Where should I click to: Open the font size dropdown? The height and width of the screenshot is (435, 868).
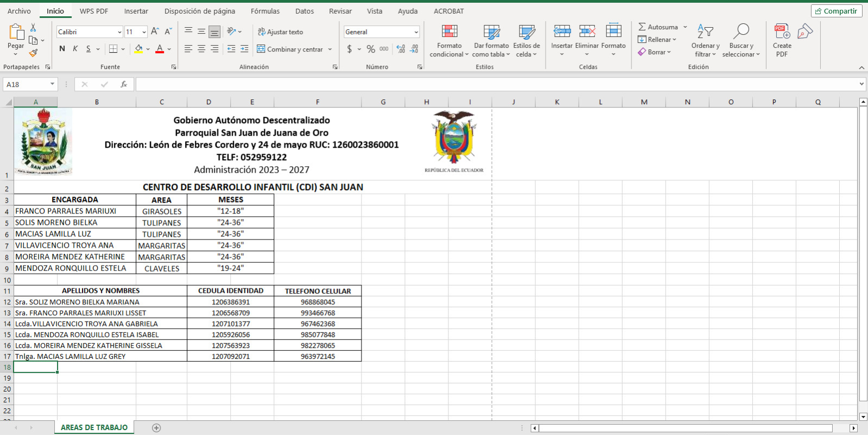[143, 32]
